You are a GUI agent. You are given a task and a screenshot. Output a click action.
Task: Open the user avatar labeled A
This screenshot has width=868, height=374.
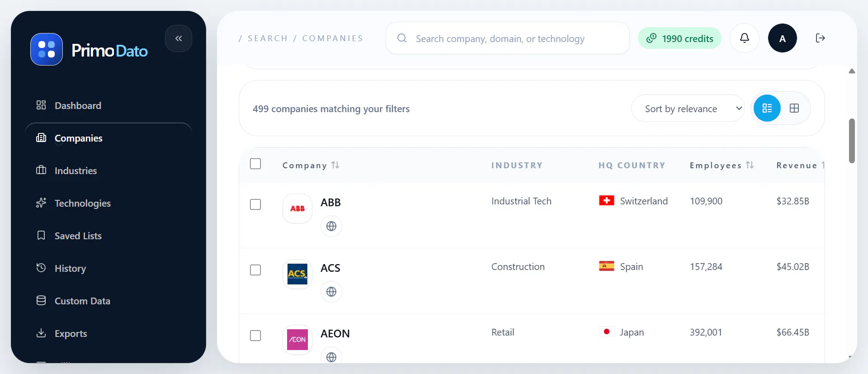782,38
